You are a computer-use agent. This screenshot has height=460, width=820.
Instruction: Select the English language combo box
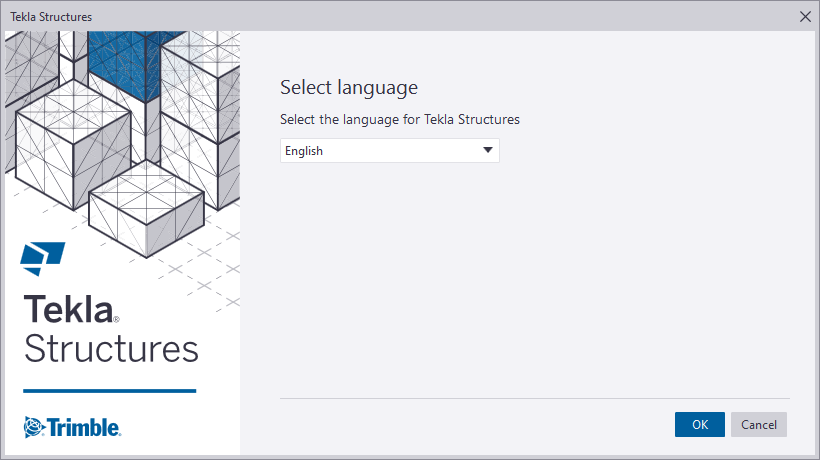tap(390, 151)
